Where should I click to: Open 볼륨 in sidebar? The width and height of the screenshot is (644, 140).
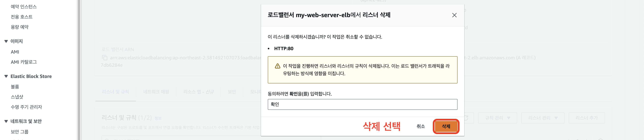pyautogui.click(x=15, y=87)
